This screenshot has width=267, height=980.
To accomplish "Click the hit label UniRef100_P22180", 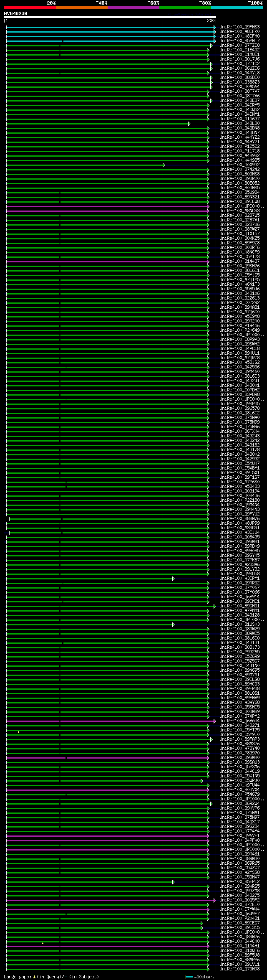I will (x=239, y=500).
